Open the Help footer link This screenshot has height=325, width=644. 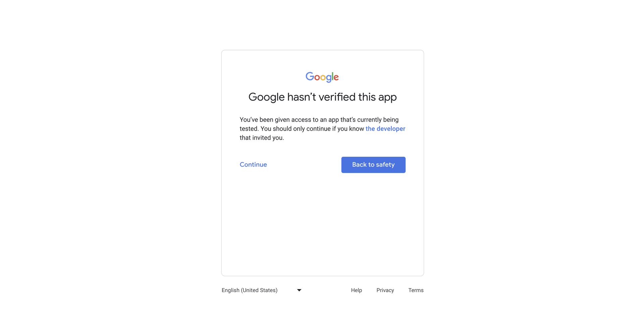click(x=356, y=290)
